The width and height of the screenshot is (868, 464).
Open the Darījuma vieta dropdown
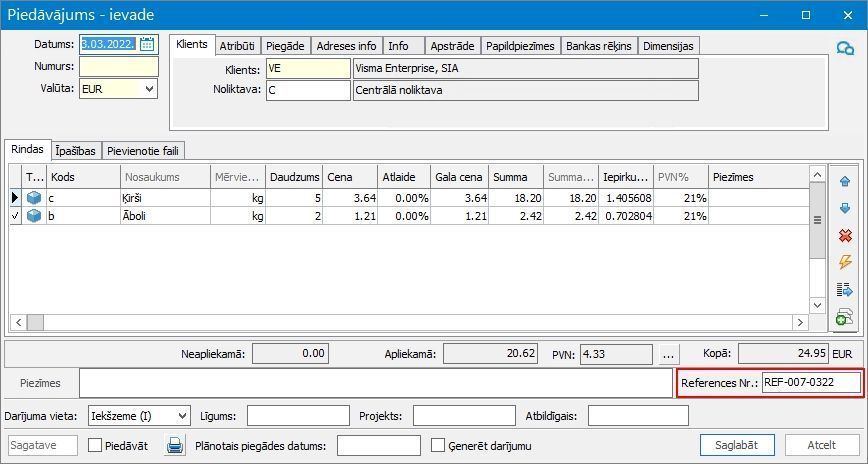[x=182, y=416]
